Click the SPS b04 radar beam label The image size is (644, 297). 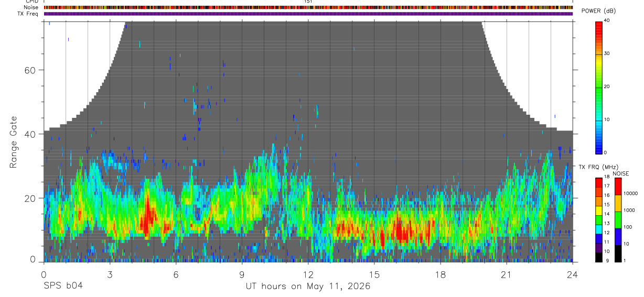pos(63,286)
